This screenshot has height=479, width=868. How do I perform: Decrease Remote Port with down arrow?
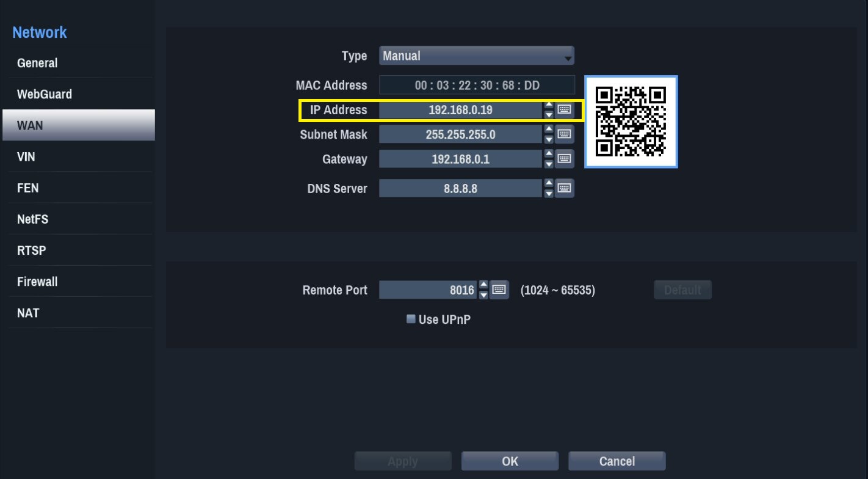tap(483, 294)
